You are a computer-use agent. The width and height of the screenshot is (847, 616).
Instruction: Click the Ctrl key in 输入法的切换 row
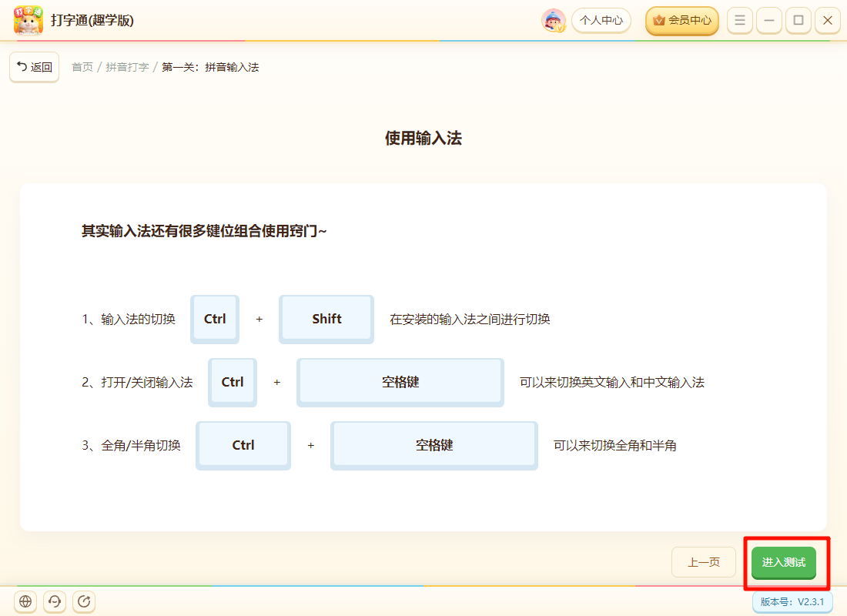[x=215, y=320]
